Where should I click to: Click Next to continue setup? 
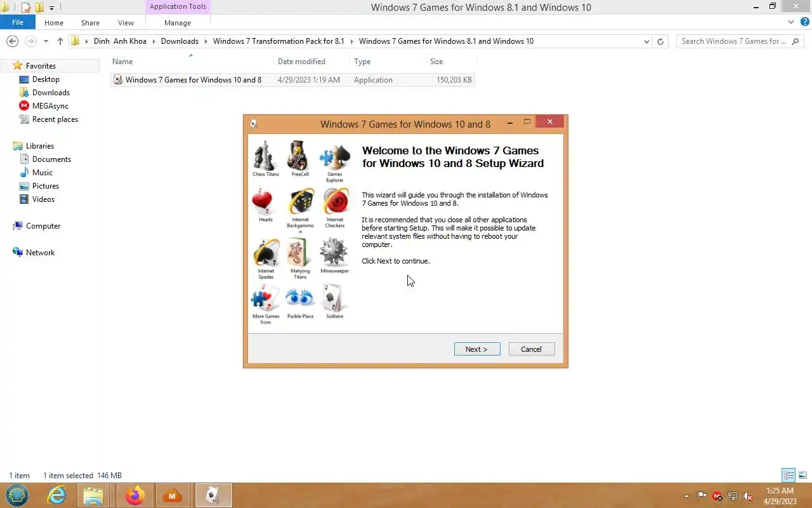click(x=477, y=349)
